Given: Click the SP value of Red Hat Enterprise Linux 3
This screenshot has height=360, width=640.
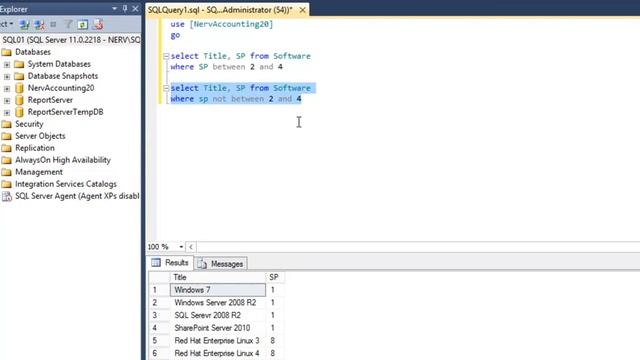Looking at the screenshot, I should pos(275,340).
